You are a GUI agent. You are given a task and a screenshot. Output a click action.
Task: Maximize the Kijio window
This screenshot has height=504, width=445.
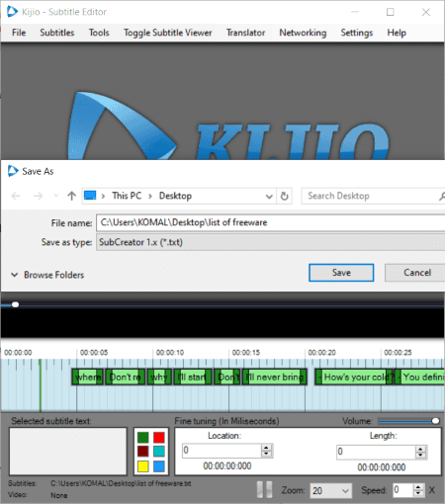point(391,12)
